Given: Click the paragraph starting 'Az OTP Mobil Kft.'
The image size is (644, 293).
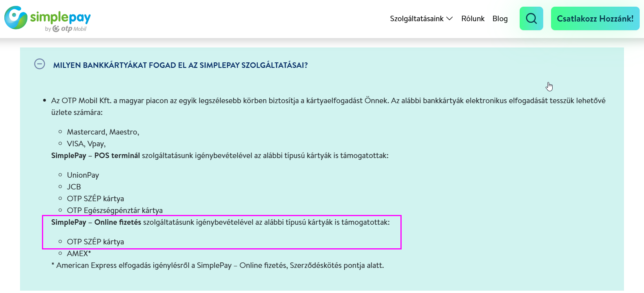Looking at the screenshot, I should point(328,106).
